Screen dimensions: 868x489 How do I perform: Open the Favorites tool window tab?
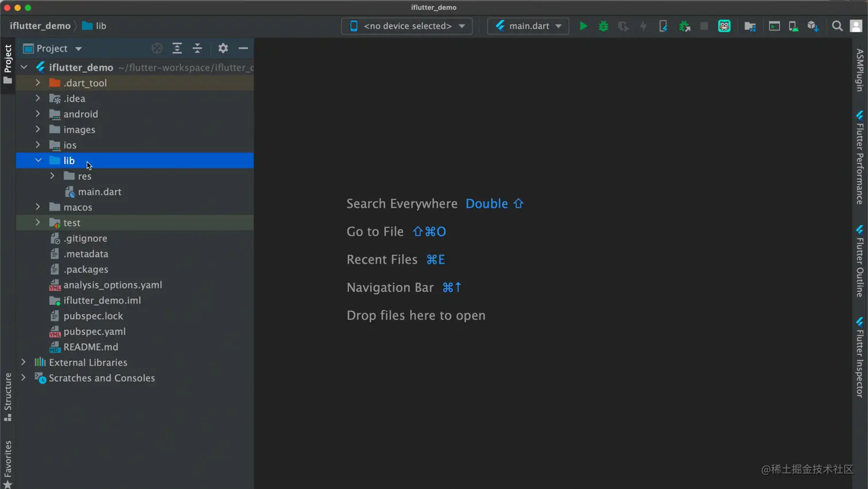7,464
